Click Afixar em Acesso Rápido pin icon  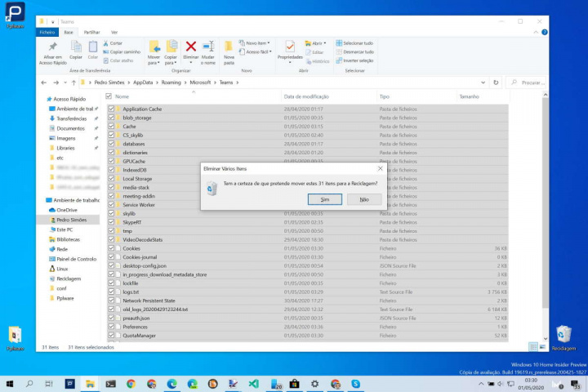pyautogui.click(x=53, y=47)
